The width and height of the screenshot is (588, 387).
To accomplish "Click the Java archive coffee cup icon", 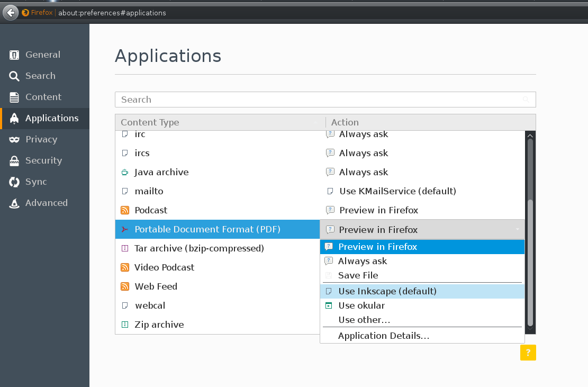I will [x=125, y=172].
